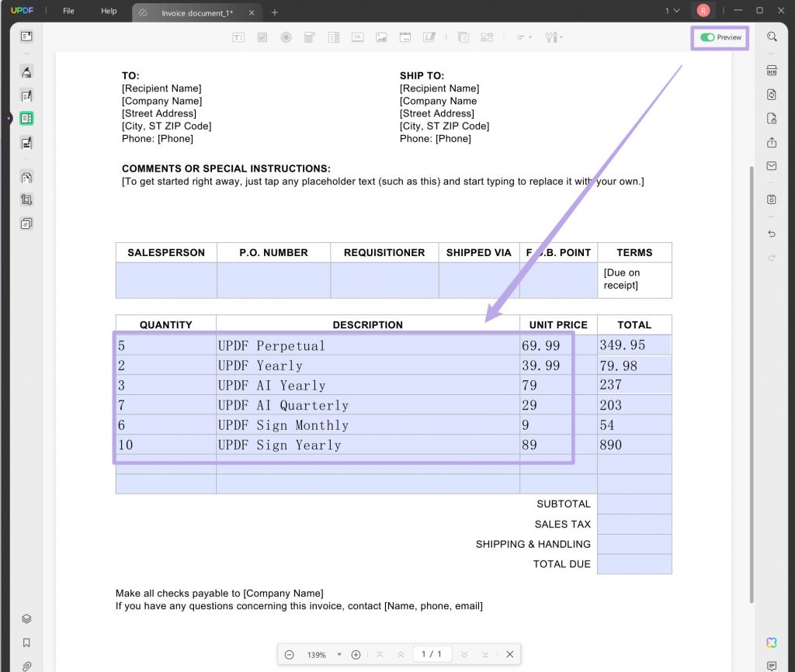The height and width of the screenshot is (672, 795).
Task: Open the OCR tool in the right sidebar
Action: [771, 70]
